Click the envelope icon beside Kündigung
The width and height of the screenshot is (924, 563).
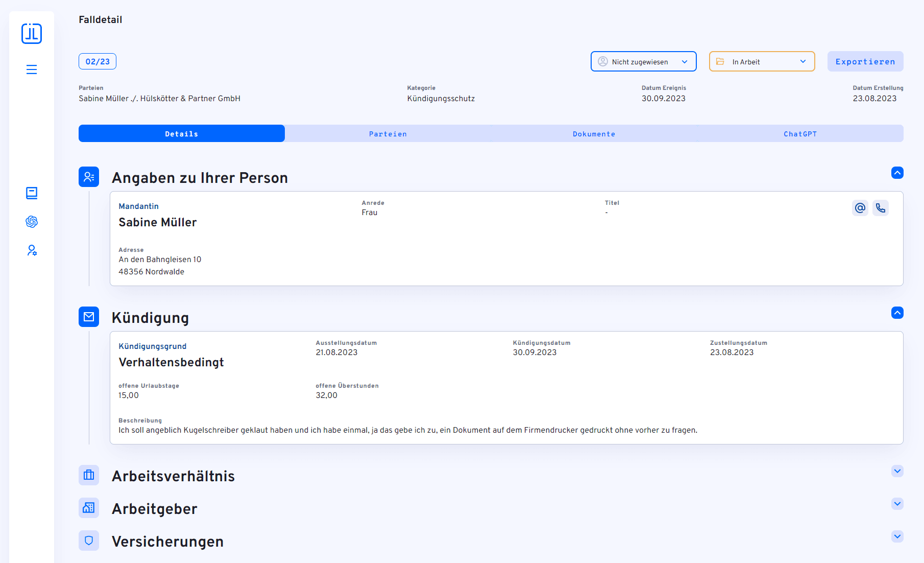[89, 317]
